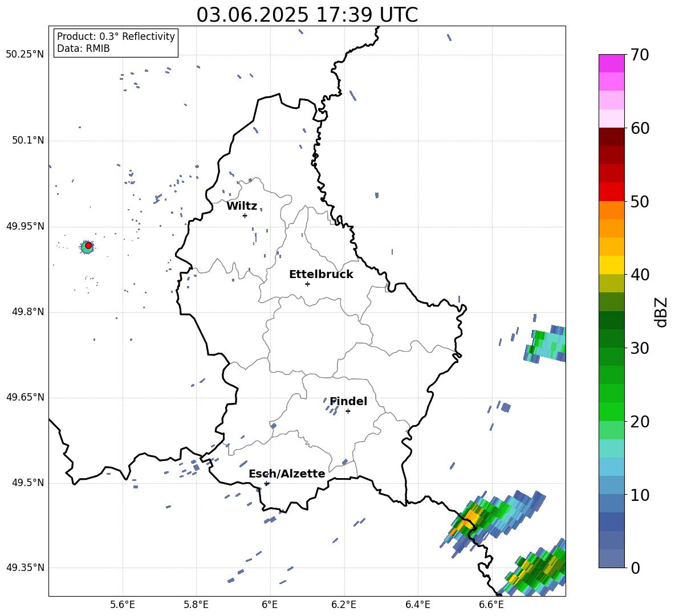The width and height of the screenshot is (675, 616).
Task: Click the colorbar 30 tick label
Action: click(640, 348)
